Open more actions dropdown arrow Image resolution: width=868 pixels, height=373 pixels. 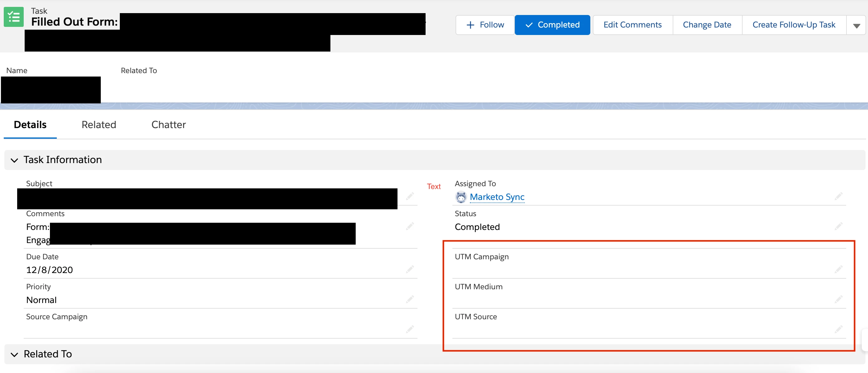click(x=856, y=25)
